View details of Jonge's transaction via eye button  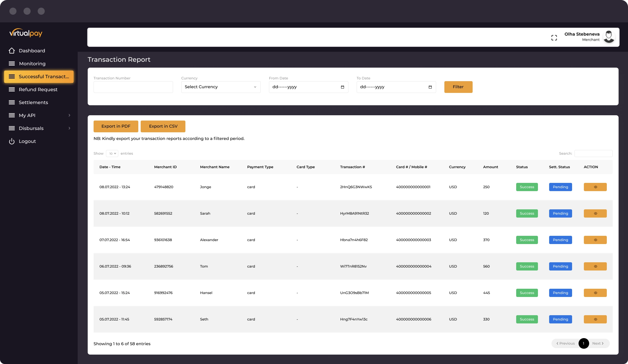[x=595, y=187]
